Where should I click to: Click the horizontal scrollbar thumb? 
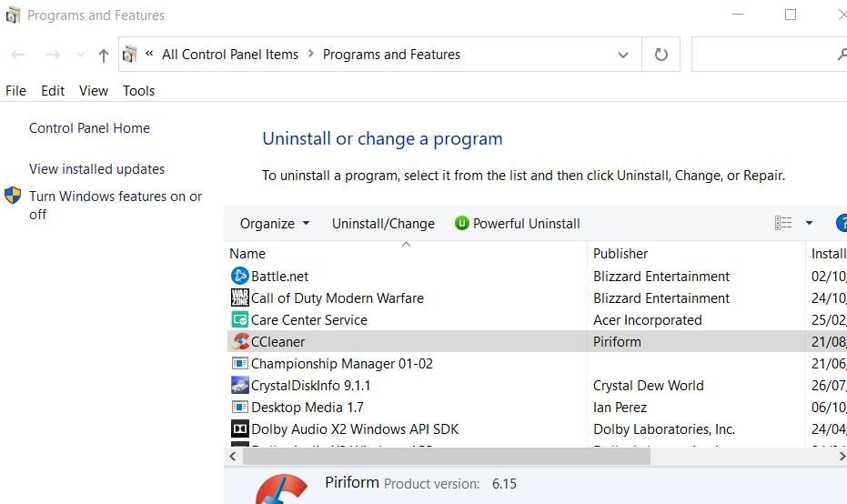(x=446, y=457)
